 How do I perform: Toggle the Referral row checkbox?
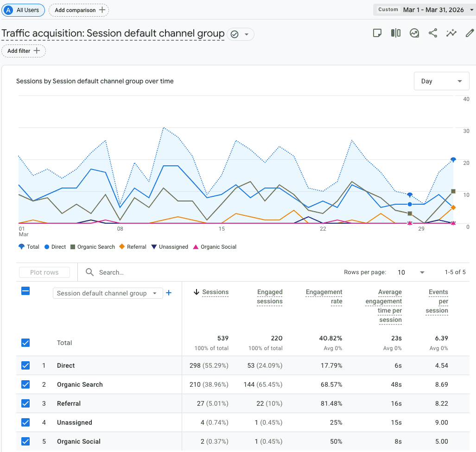(25, 403)
